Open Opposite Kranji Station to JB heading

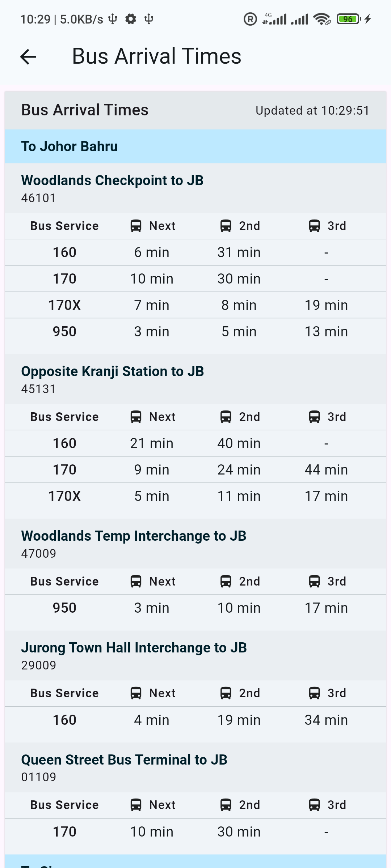coord(113,371)
